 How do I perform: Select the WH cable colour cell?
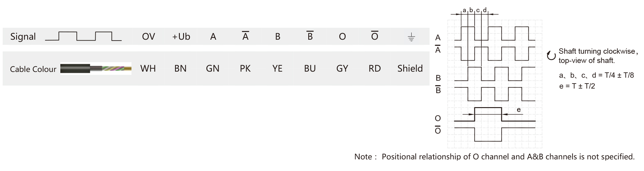[x=148, y=69]
